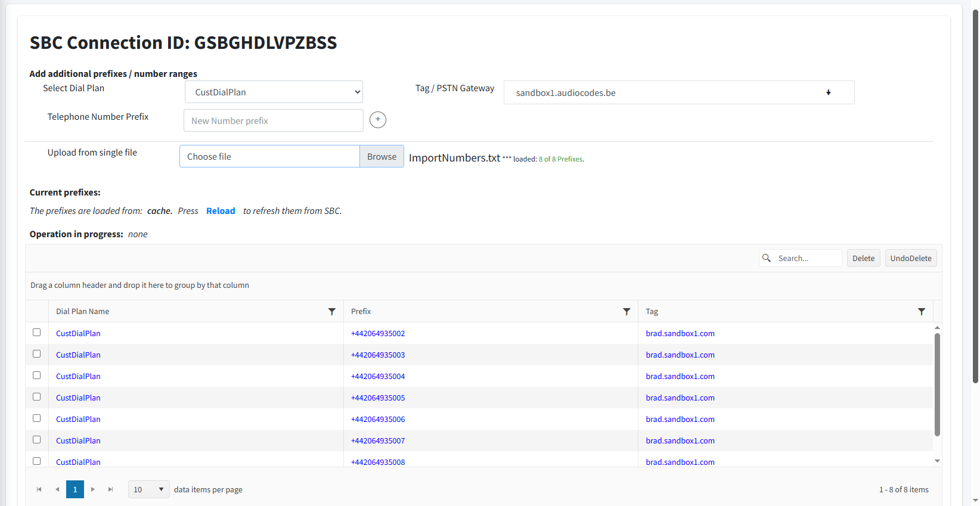The image size is (980, 506).
Task: Check the row for prefix +442064935002
Action: (37, 333)
